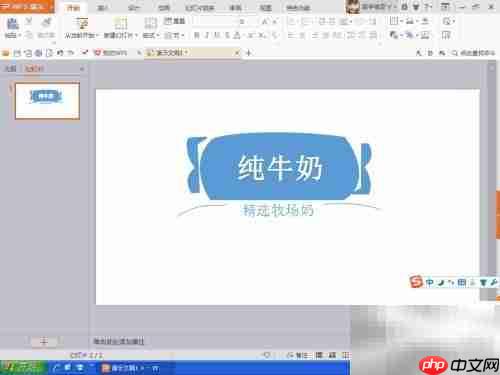Click the slideshow start-from-current icon

tap(82, 23)
